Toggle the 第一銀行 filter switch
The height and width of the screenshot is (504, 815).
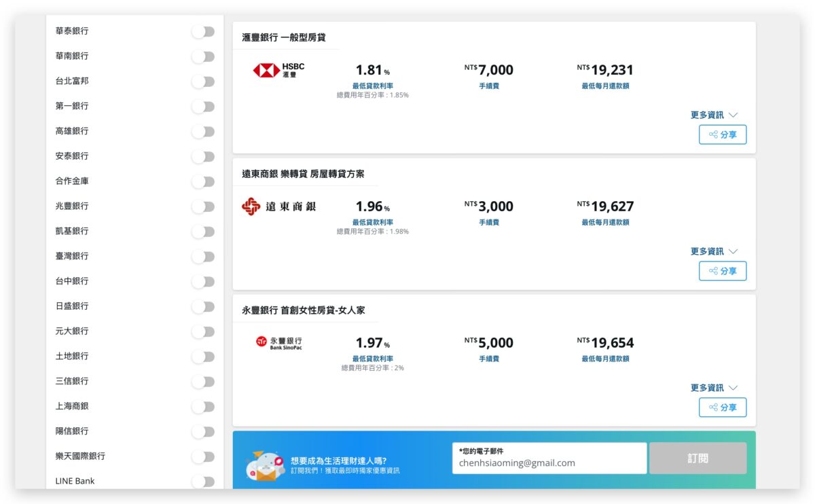203,107
